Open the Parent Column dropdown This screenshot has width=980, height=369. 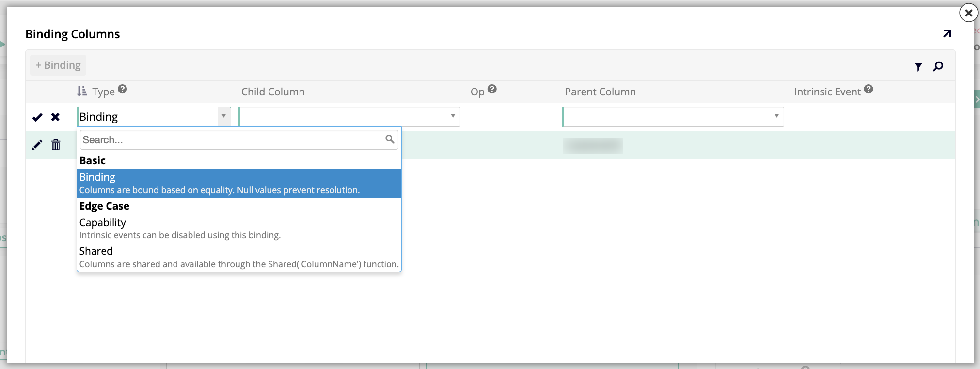(673, 117)
